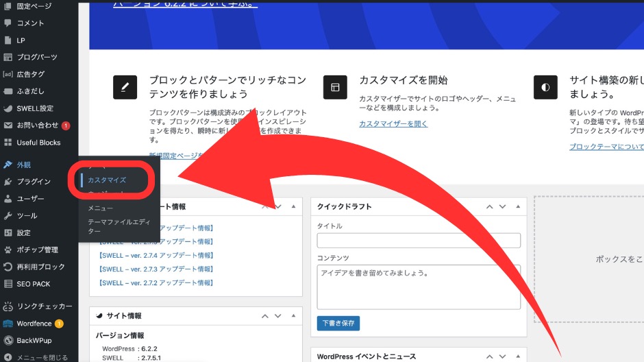
Task: Click the リンクチェッカー icon
Action: tap(8, 306)
